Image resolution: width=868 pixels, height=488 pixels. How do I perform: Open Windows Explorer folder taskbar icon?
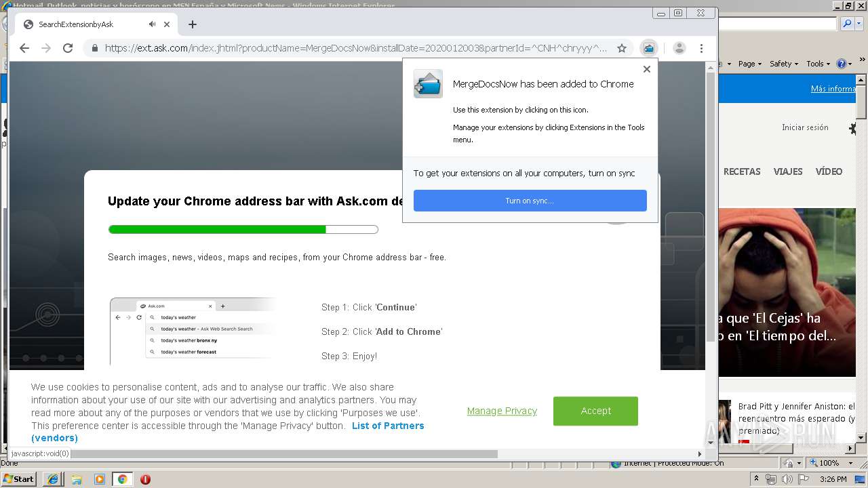77,479
